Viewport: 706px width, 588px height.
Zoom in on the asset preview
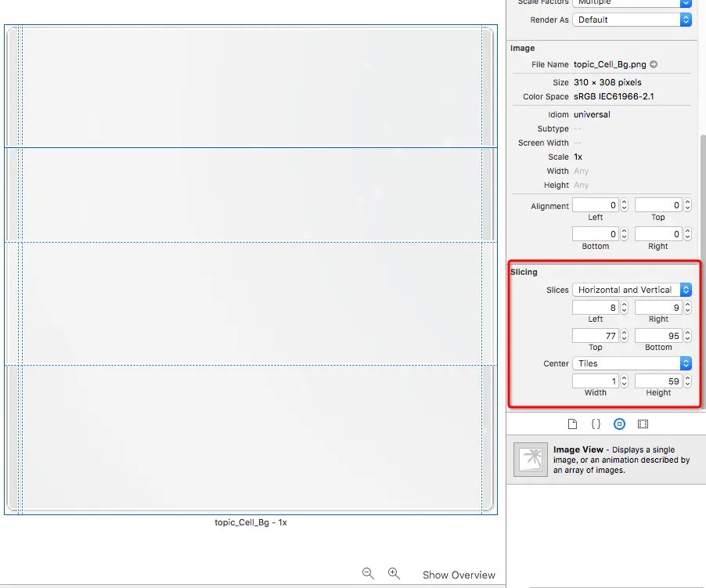click(x=394, y=573)
